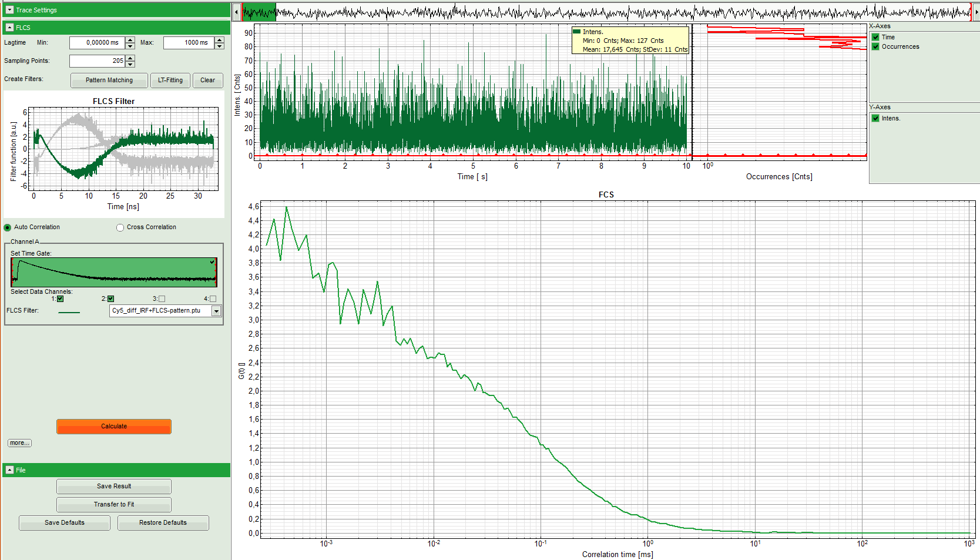Click the Pattern Matching button
Image resolution: width=980 pixels, height=560 pixels.
109,80
